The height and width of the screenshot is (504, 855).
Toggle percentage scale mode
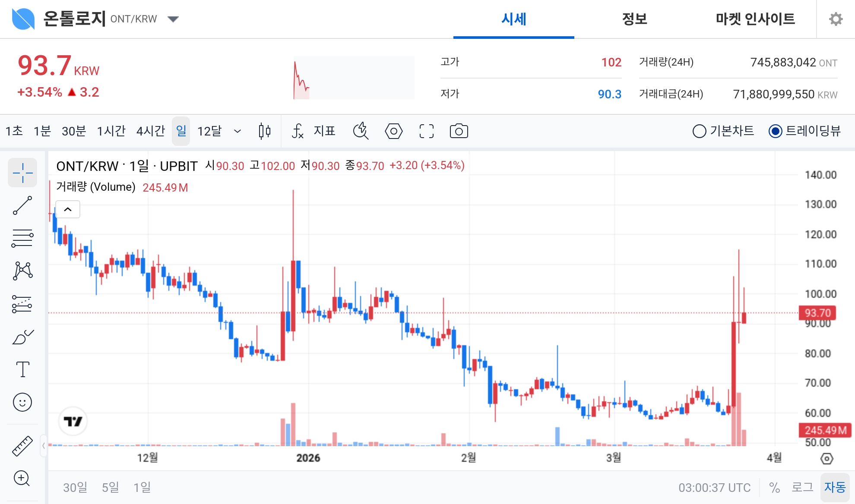point(774,487)
